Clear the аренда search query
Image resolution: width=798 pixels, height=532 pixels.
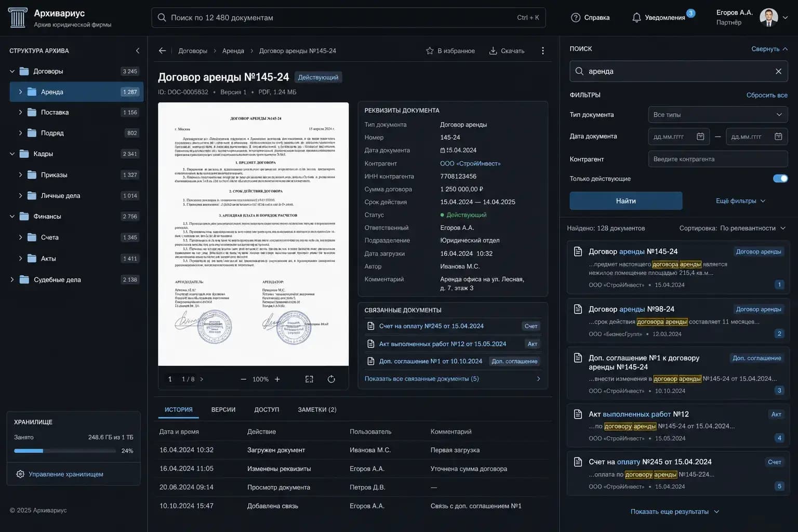(x=778, y=71)
